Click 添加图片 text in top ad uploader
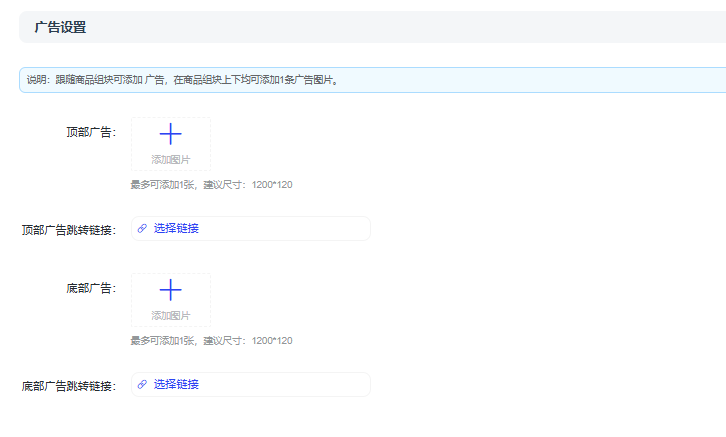726x437 pixels. (x=171, y=160)
